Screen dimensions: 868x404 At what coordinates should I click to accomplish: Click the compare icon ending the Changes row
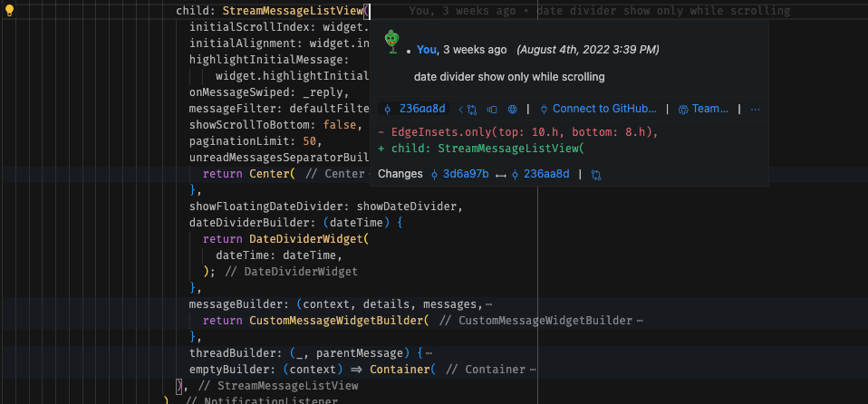pos(596,175)
